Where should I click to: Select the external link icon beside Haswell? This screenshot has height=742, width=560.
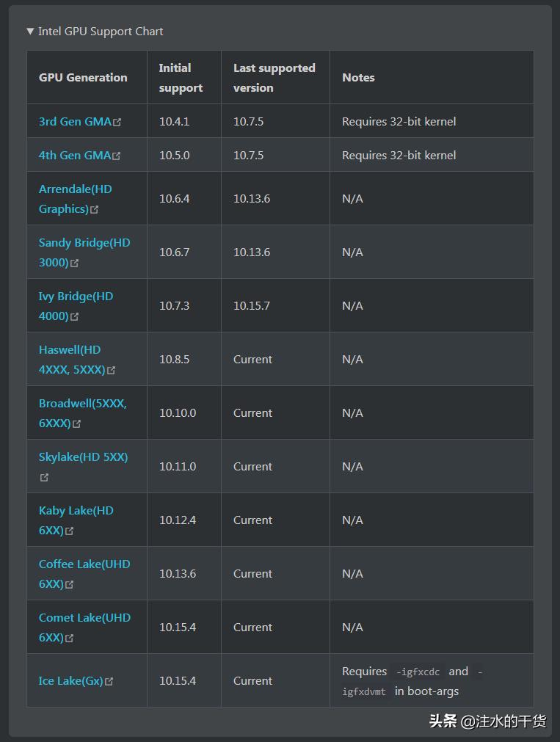click(x=112, y=371)
